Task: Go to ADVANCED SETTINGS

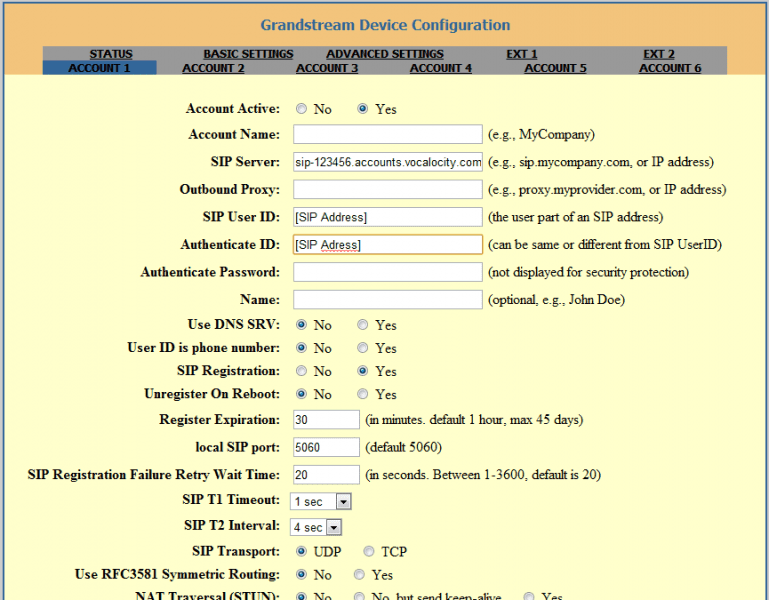Action: point(385,54)
